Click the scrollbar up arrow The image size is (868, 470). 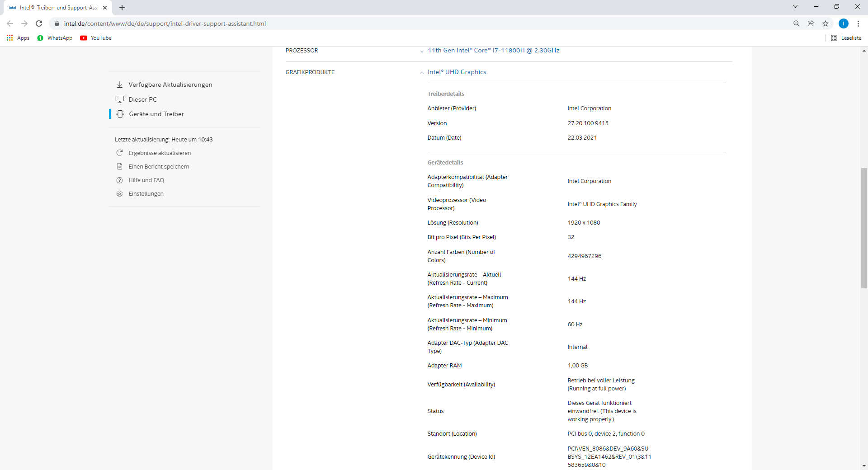(864, 51)
